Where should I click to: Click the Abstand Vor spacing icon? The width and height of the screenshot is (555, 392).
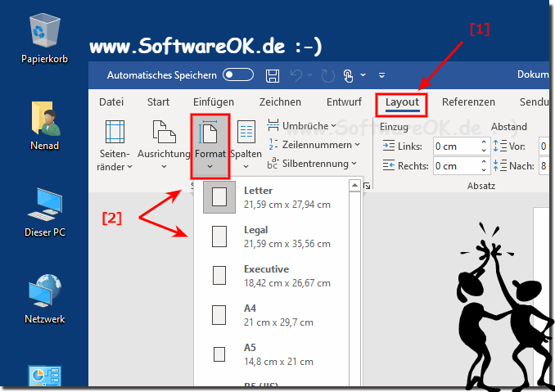click(x=500, y=146)
